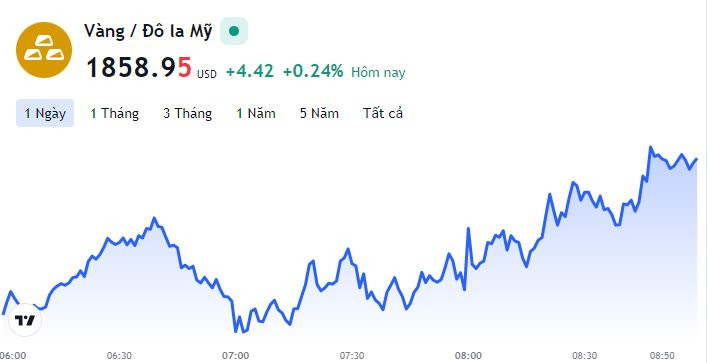707x363 pixels.
Task: Click the 08:30 time axis label
Action: (585, 355)
